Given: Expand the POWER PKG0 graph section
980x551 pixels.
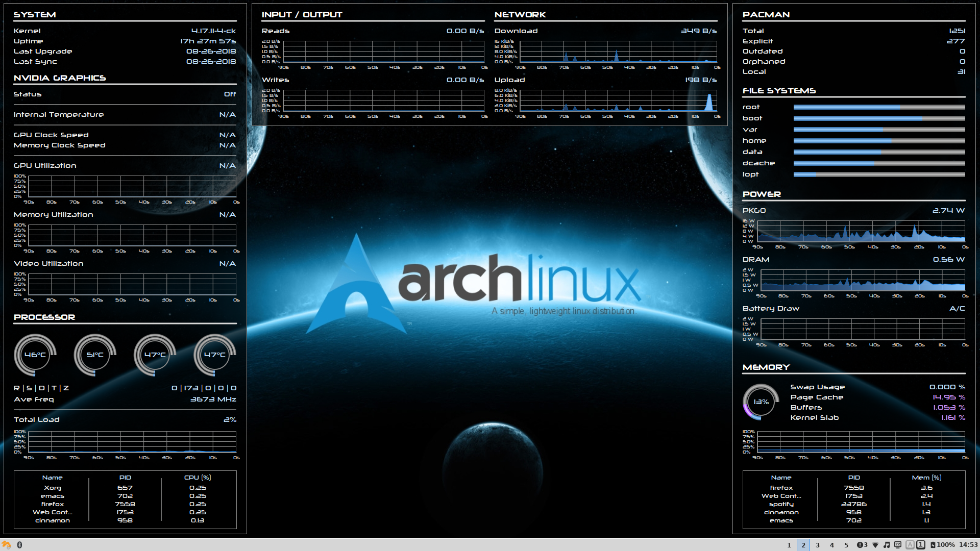Looking at the screenshot, I should (858, 232).
